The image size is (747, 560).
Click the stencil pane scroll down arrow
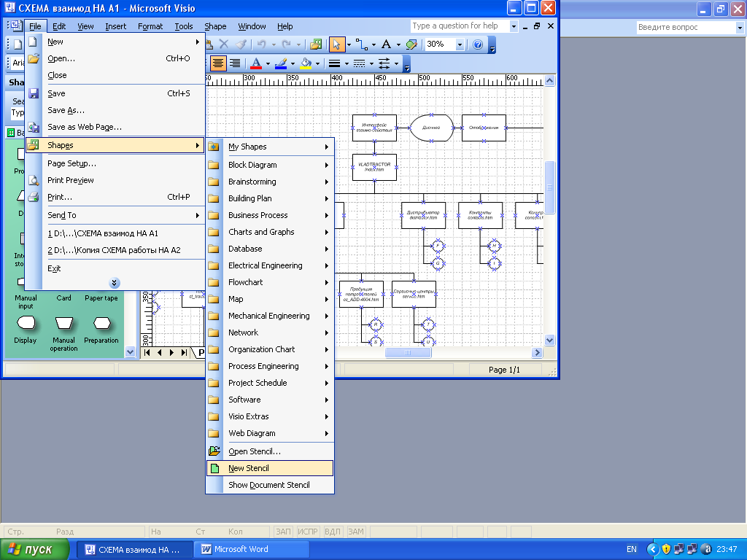tap(130, 351)
